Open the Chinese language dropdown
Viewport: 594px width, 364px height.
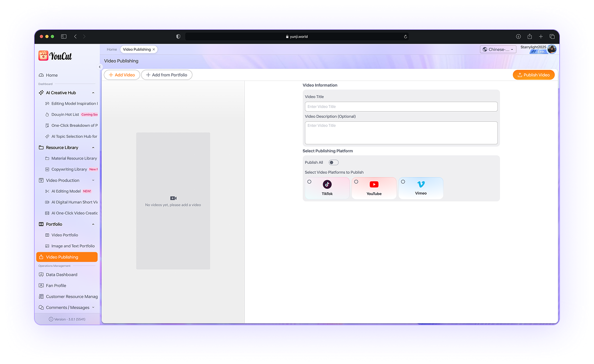[498, 49]
